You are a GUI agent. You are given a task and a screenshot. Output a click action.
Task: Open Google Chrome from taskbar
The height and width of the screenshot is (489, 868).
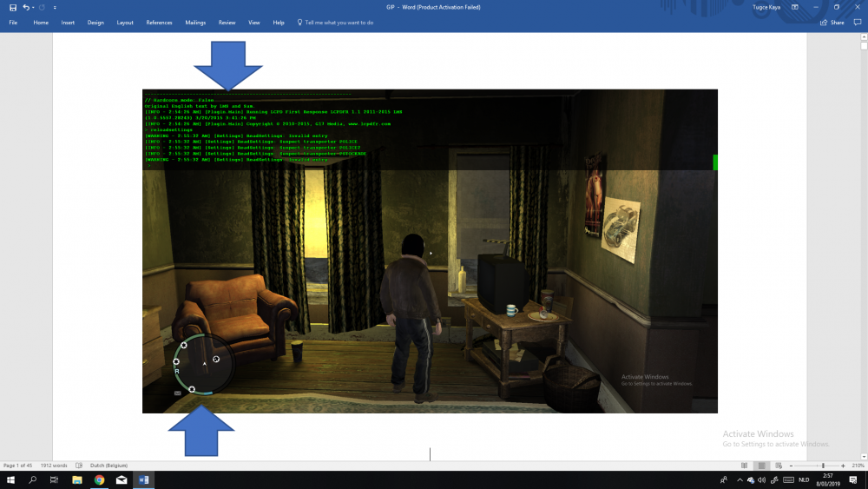click(x=99, y=480)
